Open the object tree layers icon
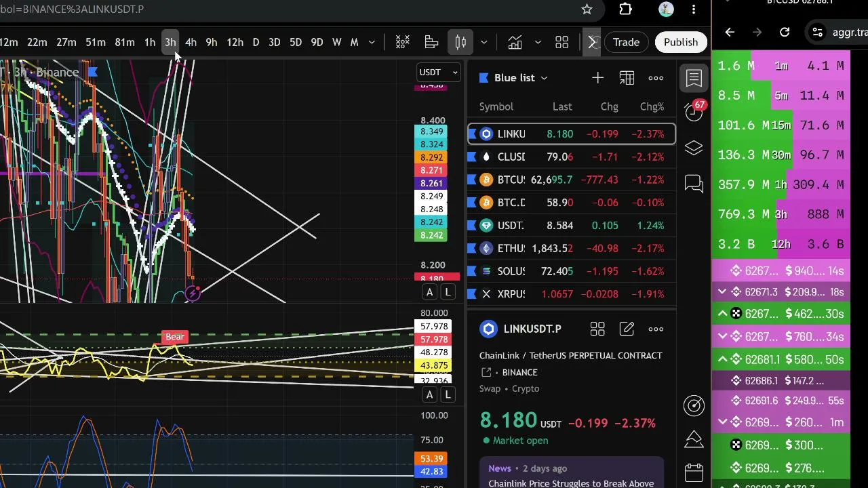868x488 pixels. tap(694, 148)
